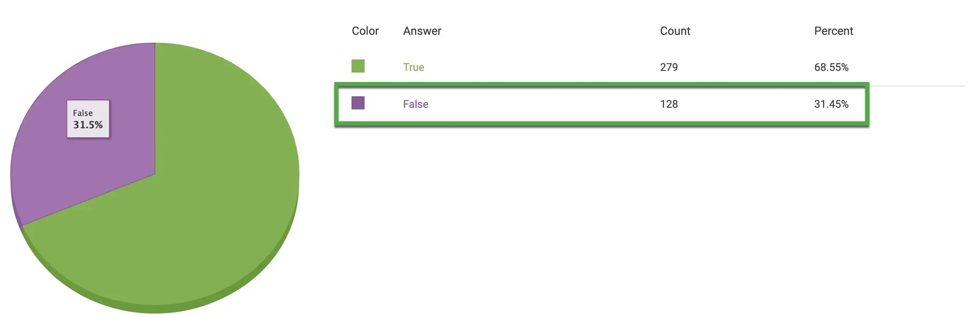Click the green True color swatch
This screenshot has width=980, height=318.
coord(358,66)
